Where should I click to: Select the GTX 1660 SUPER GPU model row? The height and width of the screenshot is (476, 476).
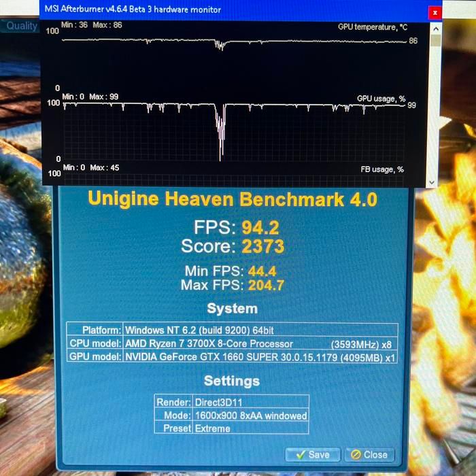point(231,357)
